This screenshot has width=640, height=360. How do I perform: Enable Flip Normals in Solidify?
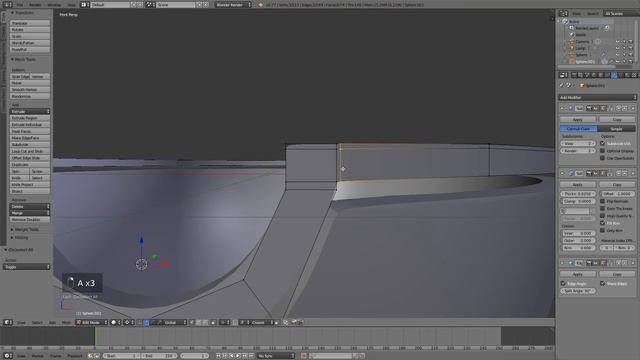(602, 201)
